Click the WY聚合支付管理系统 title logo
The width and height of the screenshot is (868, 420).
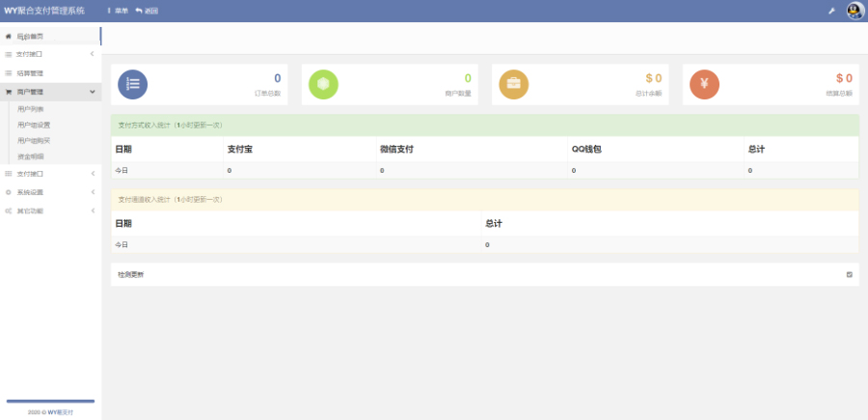[44, 11]
